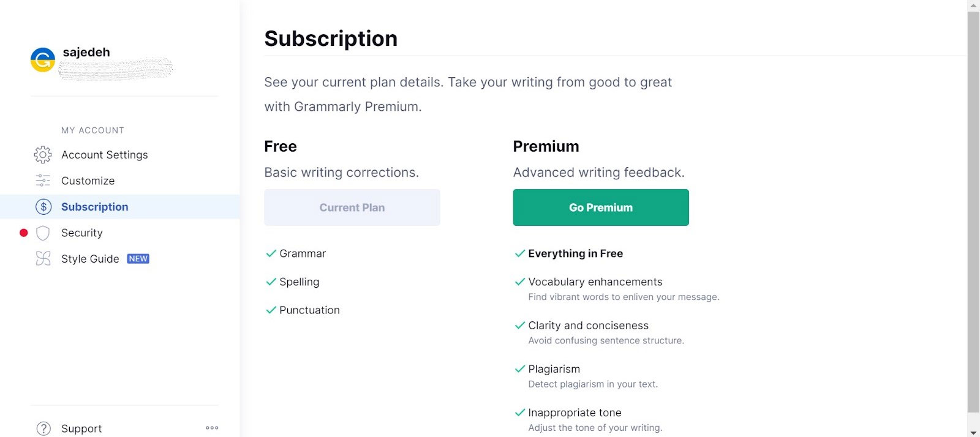Click the sajedeh username text
The height and width of the screenshot is (437, 980).
coord(86,52)
